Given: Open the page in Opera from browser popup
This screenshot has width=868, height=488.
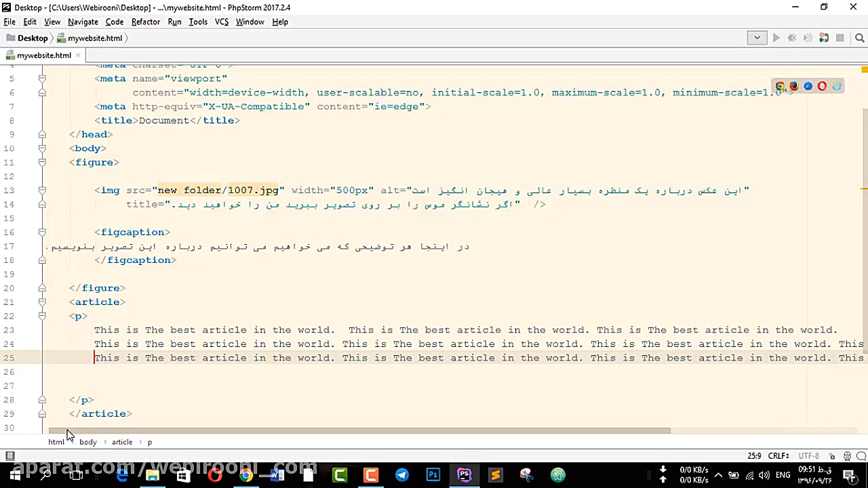Looking at the screenshot, I should pyautogui.click(x=822, y=86).
